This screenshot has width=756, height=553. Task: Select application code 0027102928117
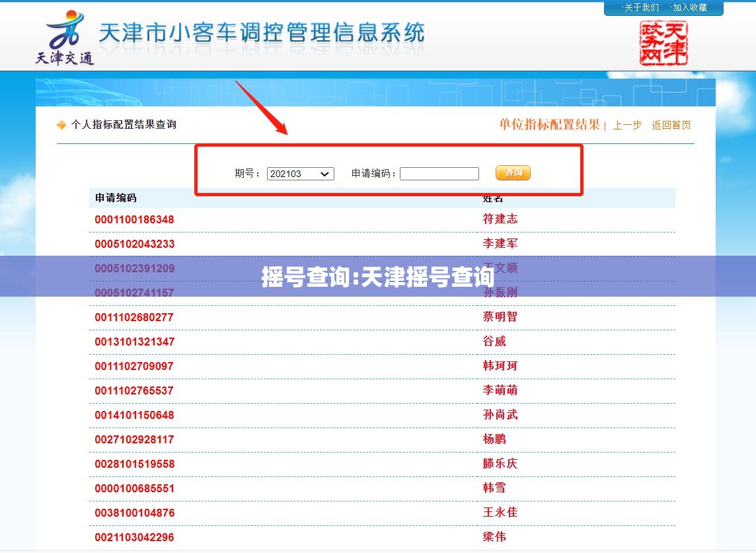pos(134,439)
